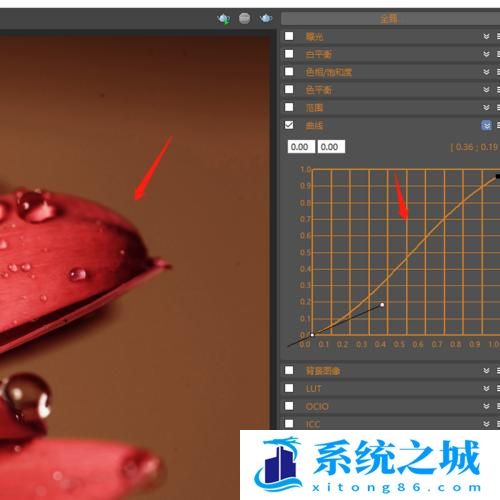500x500 pixels.
Task: Click the 白平衡 label
Action: click(x=319, y=54)
